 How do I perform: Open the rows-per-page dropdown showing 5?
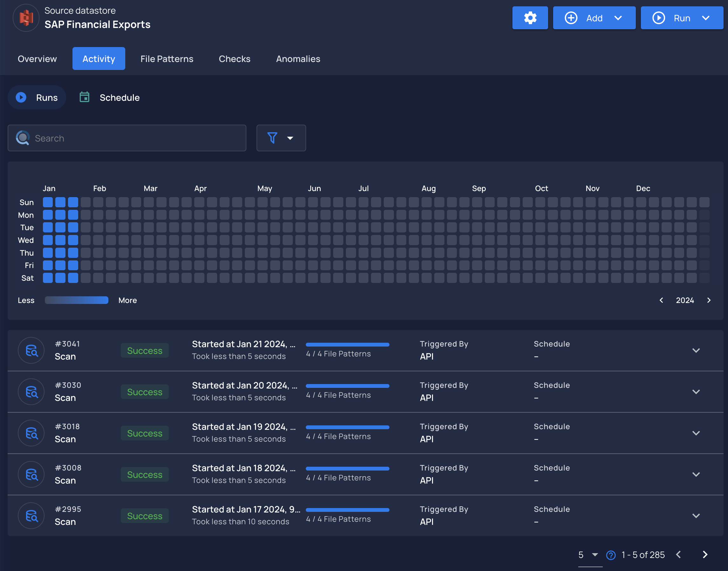click(590, 555)
